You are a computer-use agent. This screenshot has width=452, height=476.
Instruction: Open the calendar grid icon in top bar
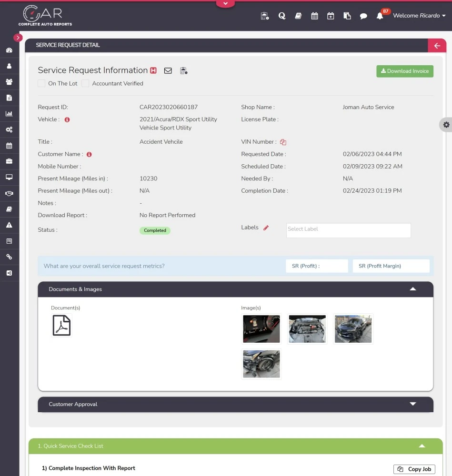click(314, 16)
